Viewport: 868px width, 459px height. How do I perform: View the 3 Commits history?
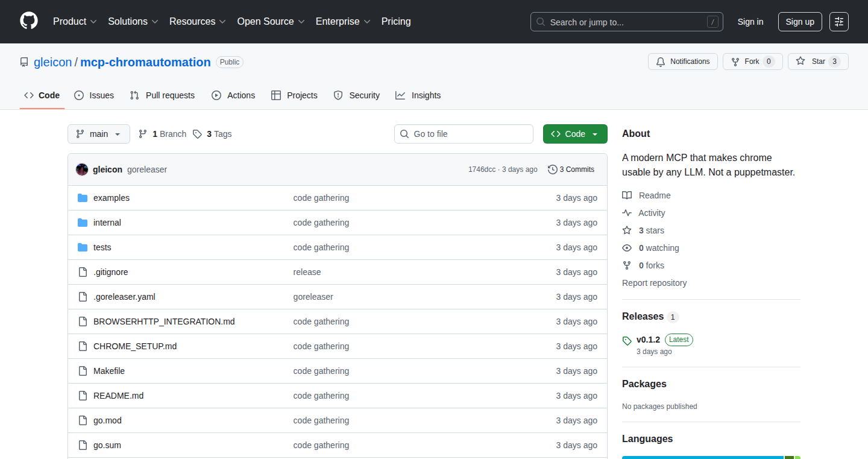point(571,169)
